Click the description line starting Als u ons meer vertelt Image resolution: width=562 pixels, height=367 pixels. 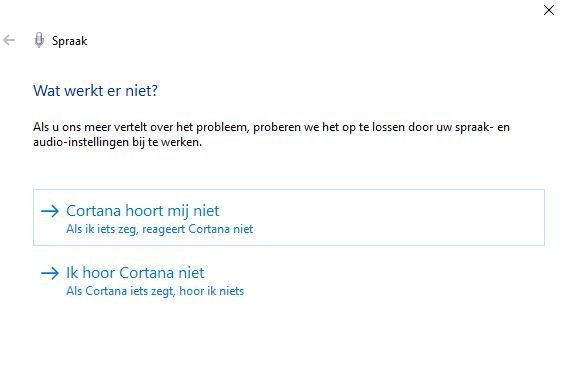(x=271, y=127)
